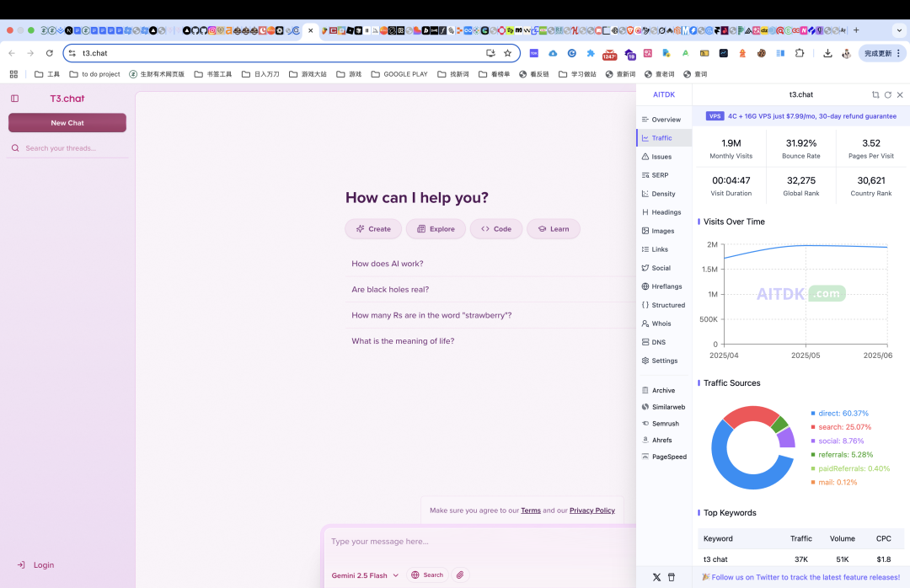Open the Privacy Policy link
910x588 pixels.
coord(592,510)
